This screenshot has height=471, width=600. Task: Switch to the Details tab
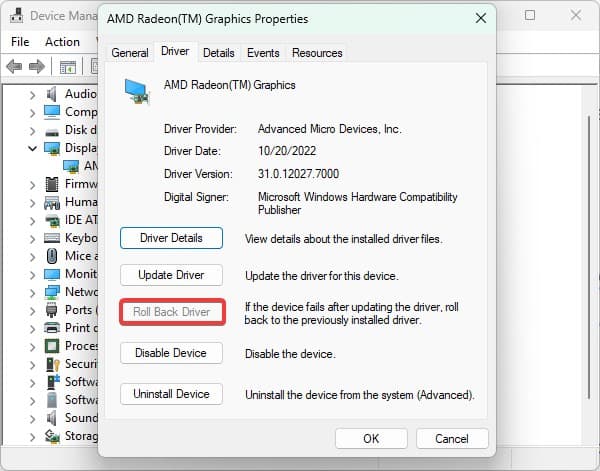pyautogui.click(x=218, y=53)
